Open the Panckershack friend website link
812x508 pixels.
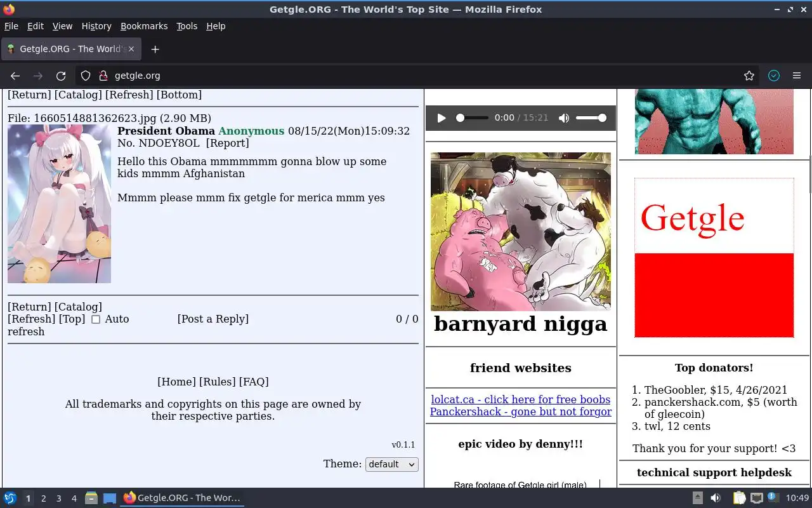(521, 411)
